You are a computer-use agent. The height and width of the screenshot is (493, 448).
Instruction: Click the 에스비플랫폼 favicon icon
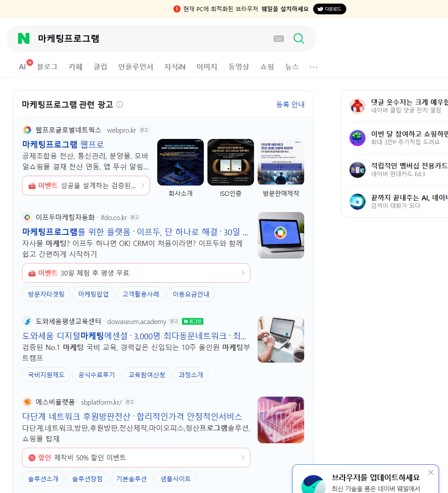(27, 402)
